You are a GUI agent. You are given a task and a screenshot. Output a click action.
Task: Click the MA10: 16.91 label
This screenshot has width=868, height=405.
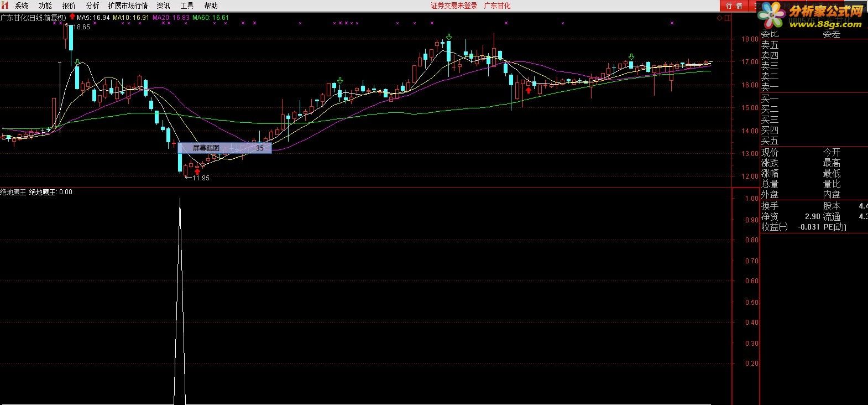131,17
